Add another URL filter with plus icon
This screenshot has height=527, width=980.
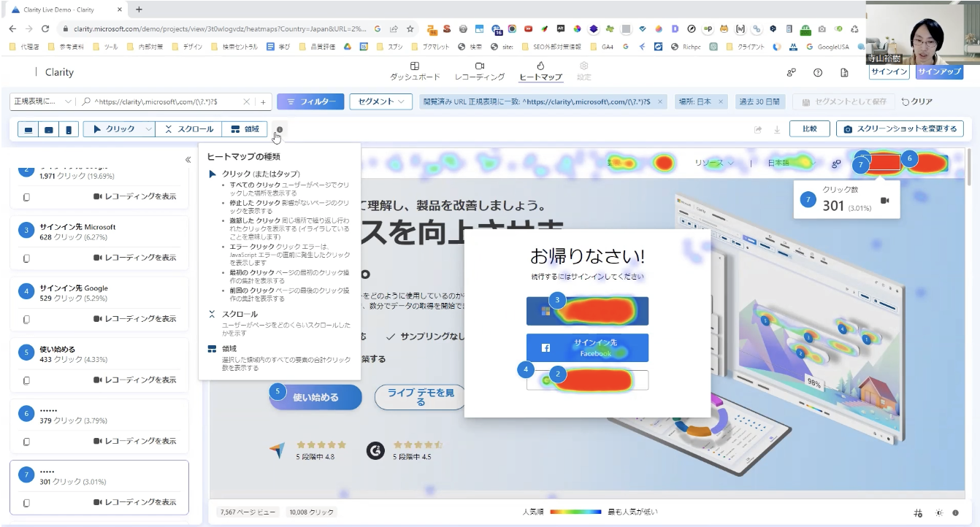point(264,102)
